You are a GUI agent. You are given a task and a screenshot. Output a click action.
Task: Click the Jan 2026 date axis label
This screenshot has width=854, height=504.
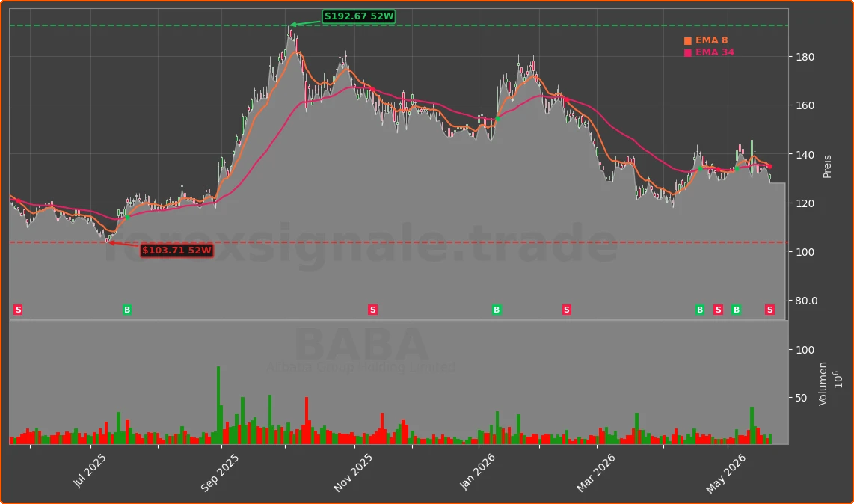477,472
